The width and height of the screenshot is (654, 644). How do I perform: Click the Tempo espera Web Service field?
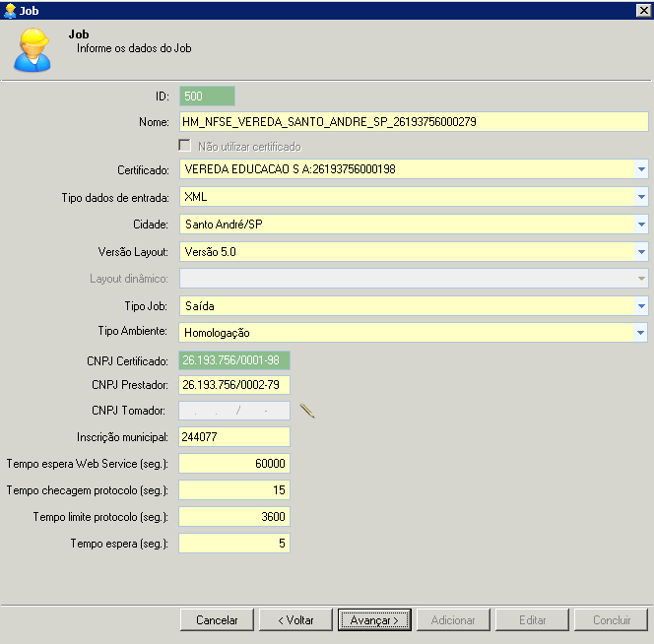pyautogui.click(x=234, y=464)
